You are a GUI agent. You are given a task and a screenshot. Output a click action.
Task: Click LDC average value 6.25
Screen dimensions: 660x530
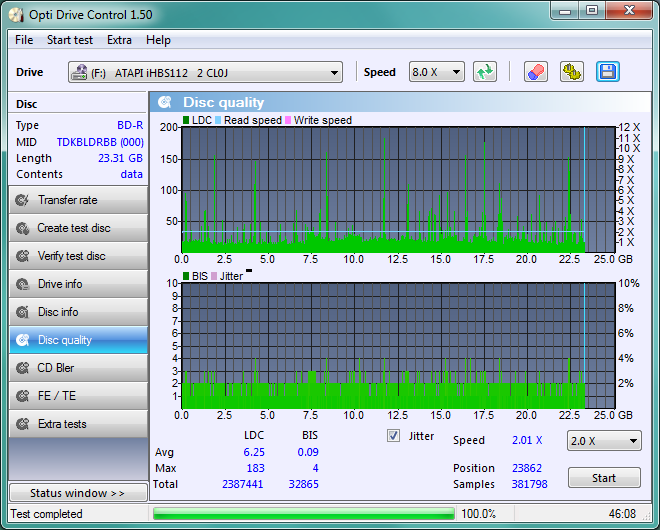(x=254, y=452)
